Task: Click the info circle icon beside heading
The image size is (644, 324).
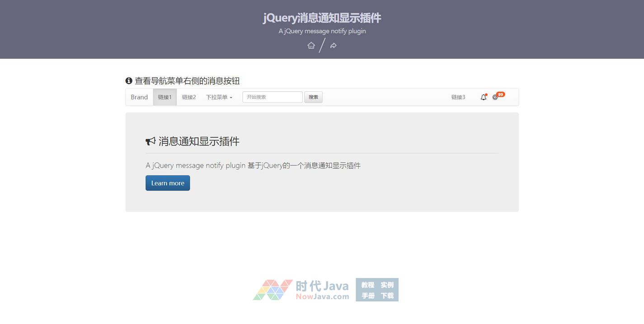Action: click(x=129, y=81)
